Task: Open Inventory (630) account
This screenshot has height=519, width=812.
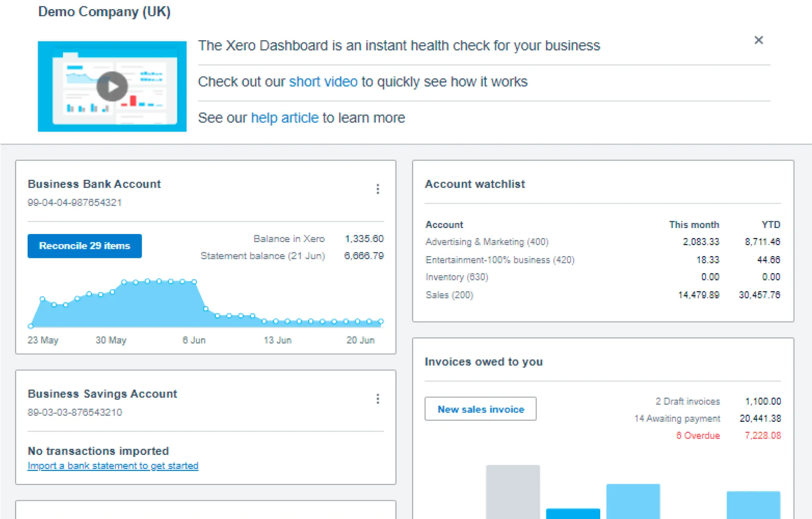Action: pyautogui.click(x=457, y=277)
